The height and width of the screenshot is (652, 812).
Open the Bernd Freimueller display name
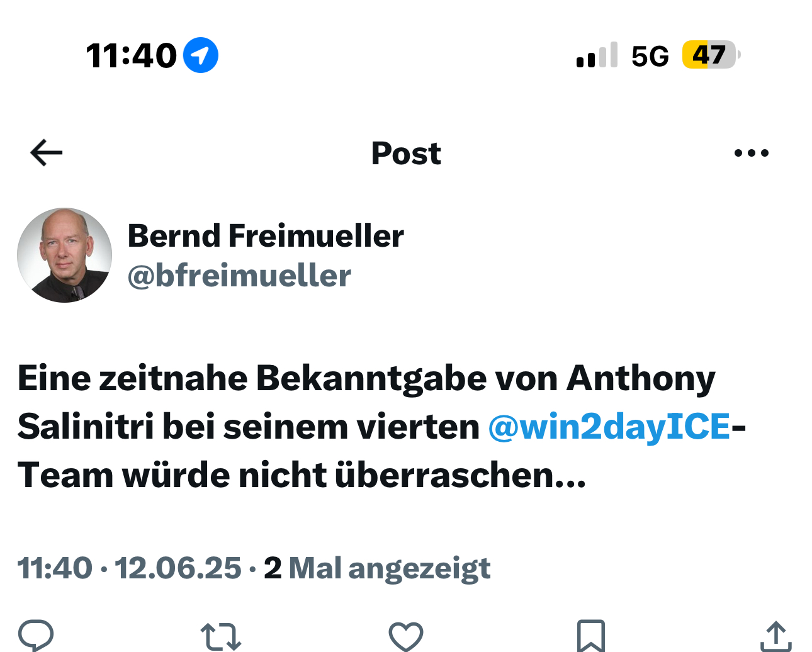[x=266, y=236]
